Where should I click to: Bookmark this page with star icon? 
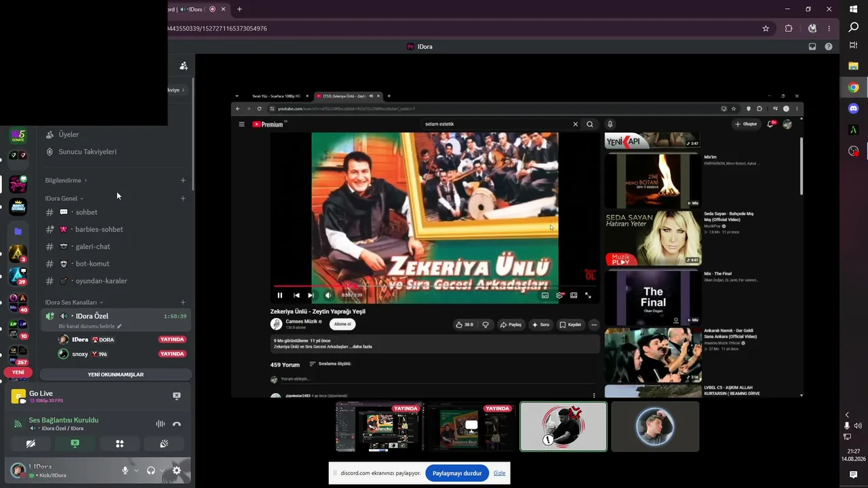(766, 28)
